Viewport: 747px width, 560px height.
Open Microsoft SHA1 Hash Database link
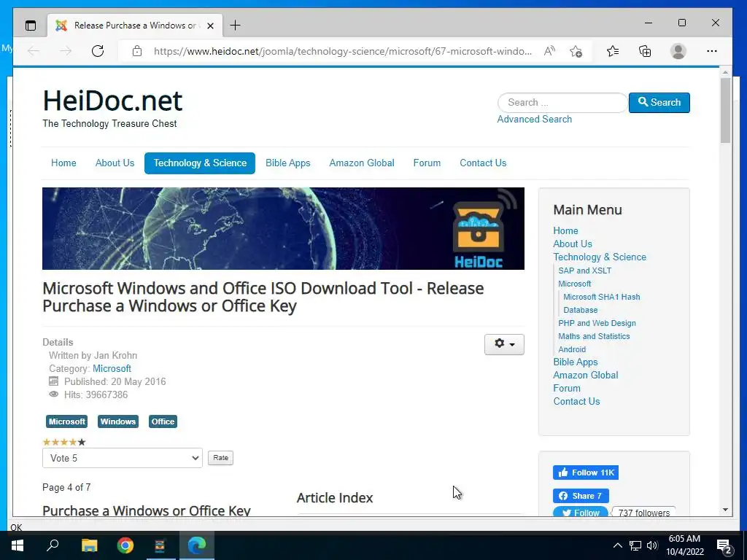pyautogui.click(x=602, y=303)
